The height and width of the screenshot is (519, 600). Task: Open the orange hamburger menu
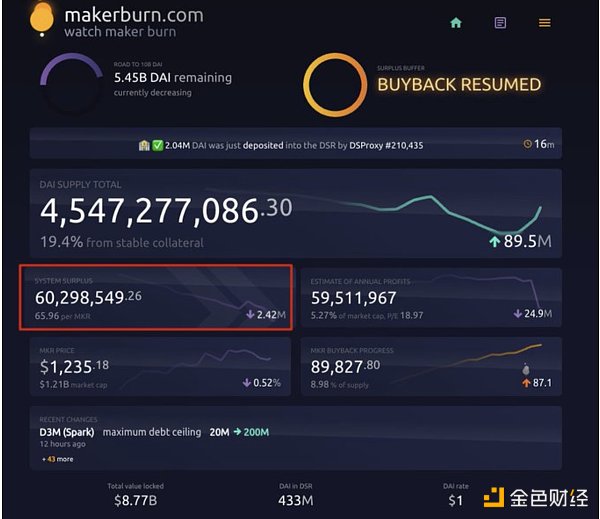pos(545,23)
